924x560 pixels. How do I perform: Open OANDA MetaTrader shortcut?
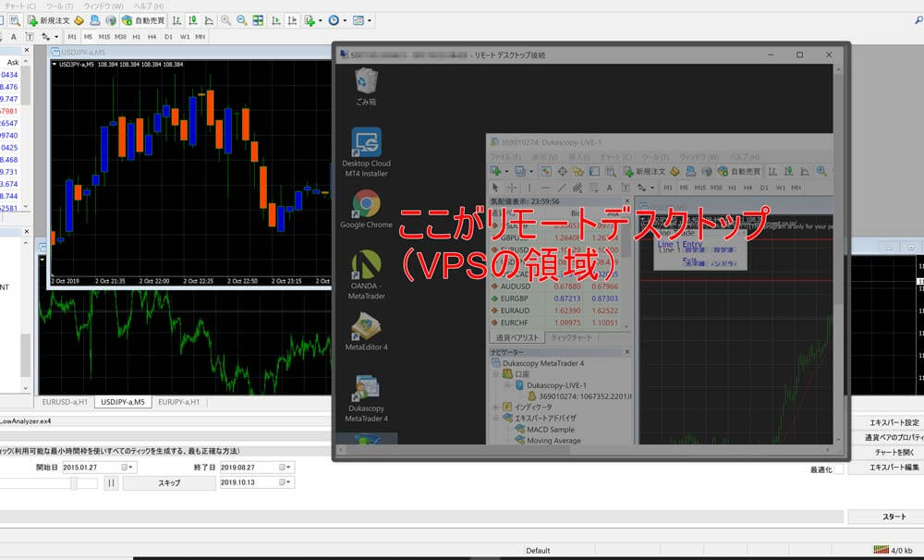[x=366, y=274]
